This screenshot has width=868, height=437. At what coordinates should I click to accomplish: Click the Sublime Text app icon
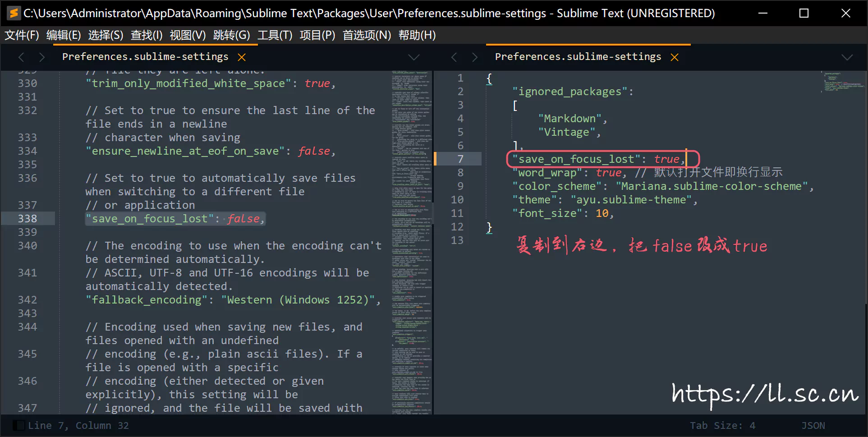point(14,13)
